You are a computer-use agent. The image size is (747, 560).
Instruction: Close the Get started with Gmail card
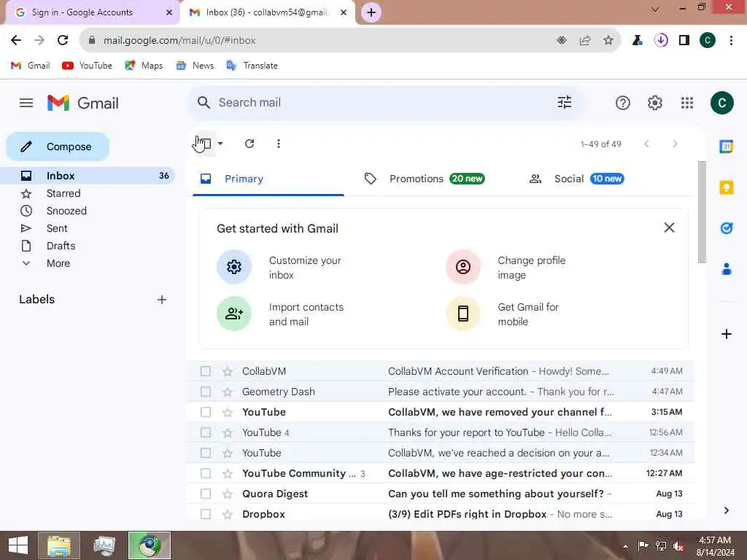(669, 227)
